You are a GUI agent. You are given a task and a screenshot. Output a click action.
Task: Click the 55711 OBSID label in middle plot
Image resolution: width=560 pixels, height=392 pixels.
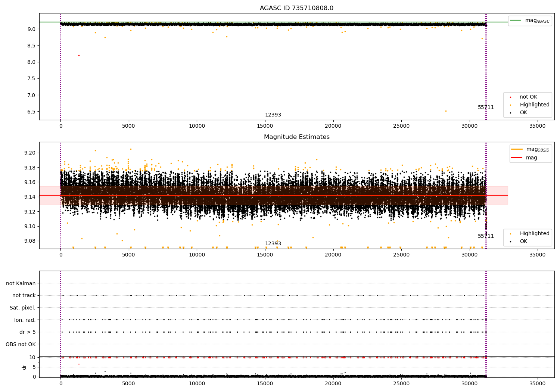pos(486,236)
